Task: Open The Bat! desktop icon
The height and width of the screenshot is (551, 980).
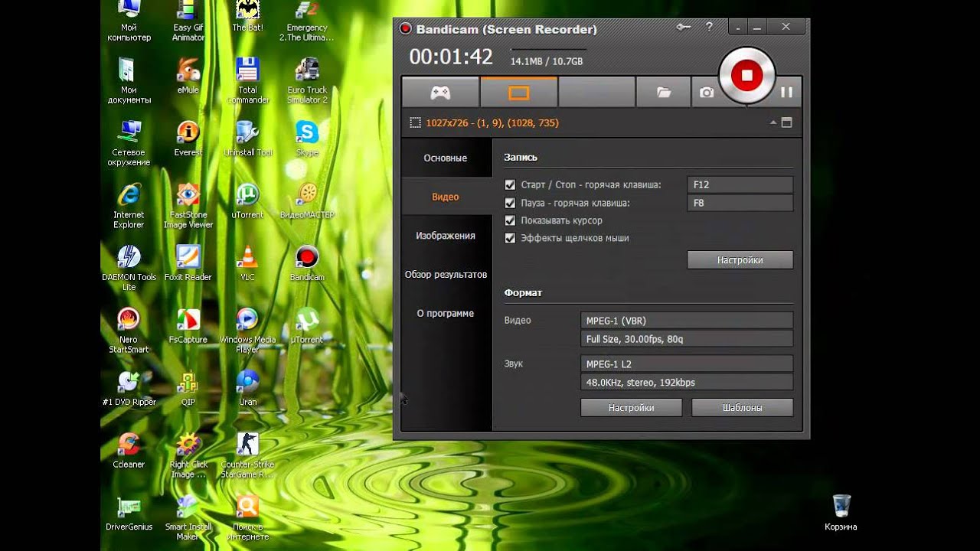Action: click(x=247, y=17)
